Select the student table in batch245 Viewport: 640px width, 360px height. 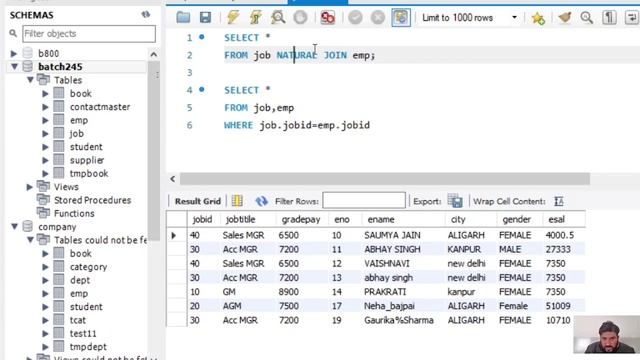click(86, 147)
